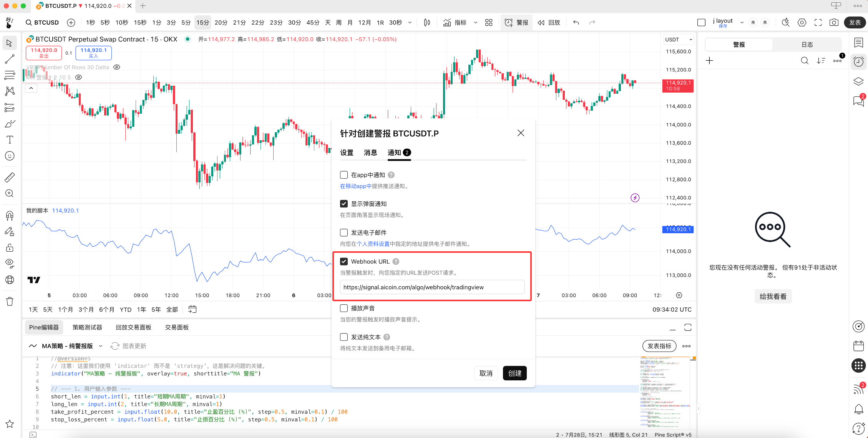Select the Text tool in left toolbar
Image resolution: width=868 pixels, height=438 pixels.
[x=10, y=140]
